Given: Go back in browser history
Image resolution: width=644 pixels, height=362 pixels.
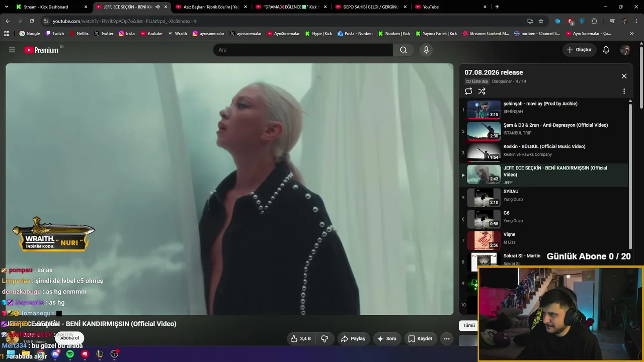Looking at the screenshot, I should pyautogui.click(x=8, y=21).
